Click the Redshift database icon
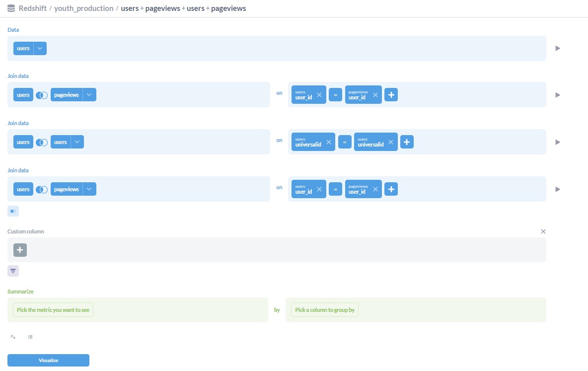This screenshot has height=371, width=588. point(11,8)
